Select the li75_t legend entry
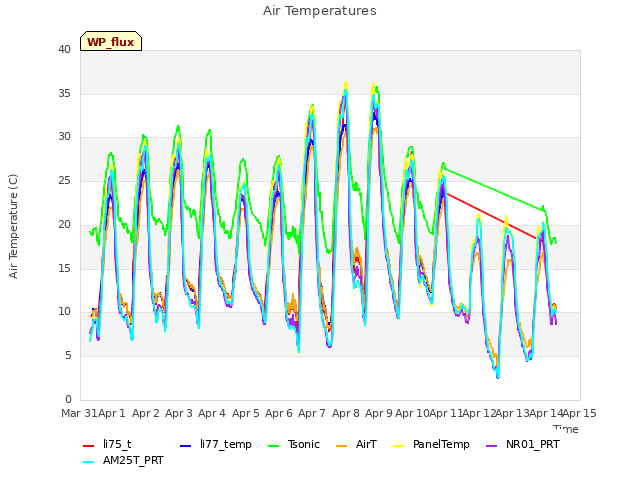This screenshot has width=640, height=480. (x=107, y=444)
